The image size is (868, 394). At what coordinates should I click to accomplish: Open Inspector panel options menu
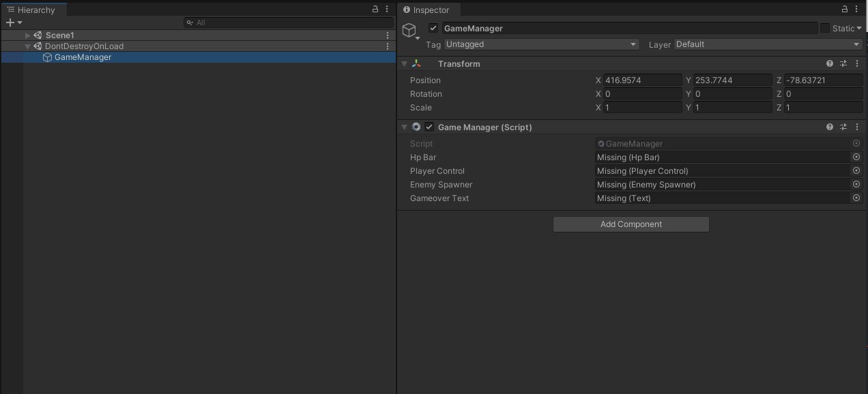pos(857,10)
